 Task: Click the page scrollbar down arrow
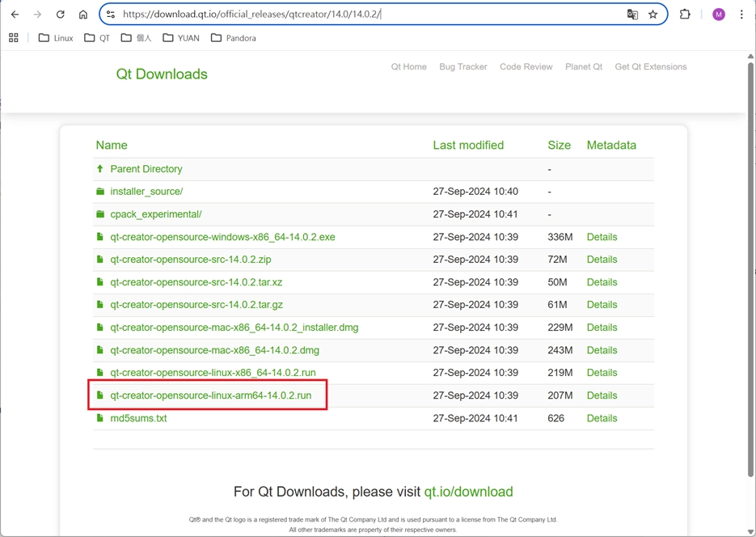(x=750, y=531)
